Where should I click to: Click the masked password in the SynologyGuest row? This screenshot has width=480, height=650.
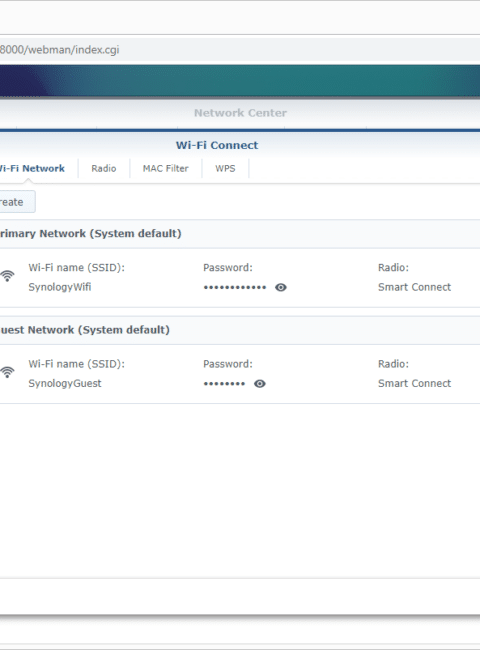coord(224,383)
